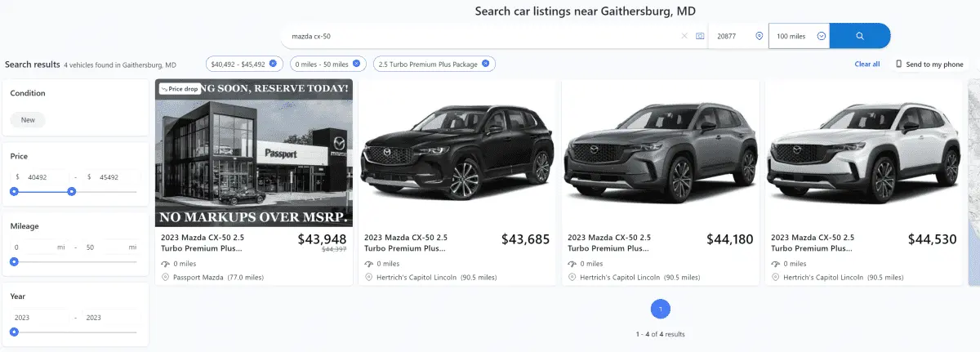
Task: Click the mileage slider handle
Action: tap(14, 262)
